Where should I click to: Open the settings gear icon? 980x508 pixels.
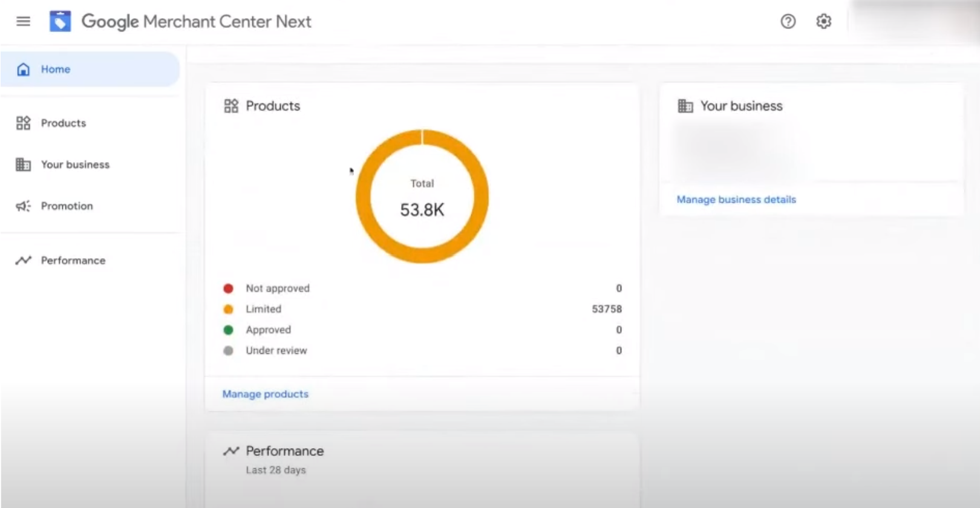click(823, 22)
